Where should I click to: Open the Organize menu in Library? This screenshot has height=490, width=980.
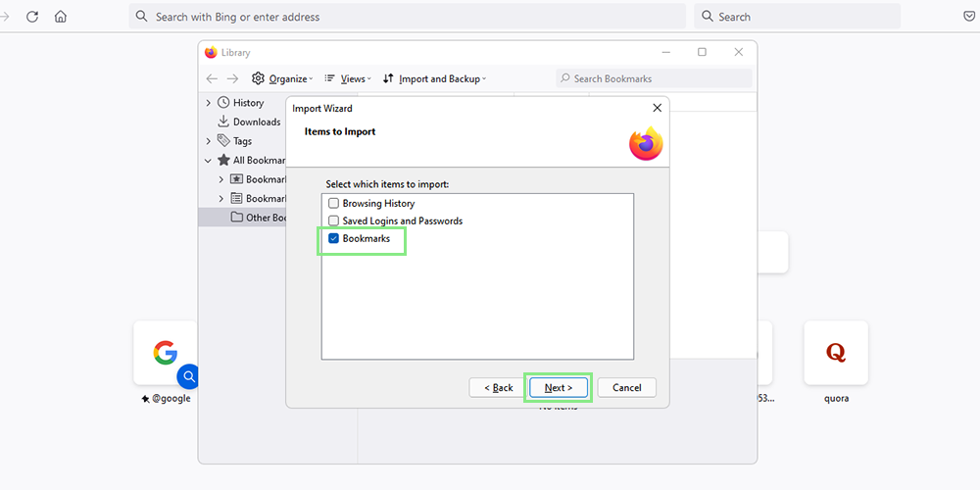pyautogui.click(x=282, y=78)
